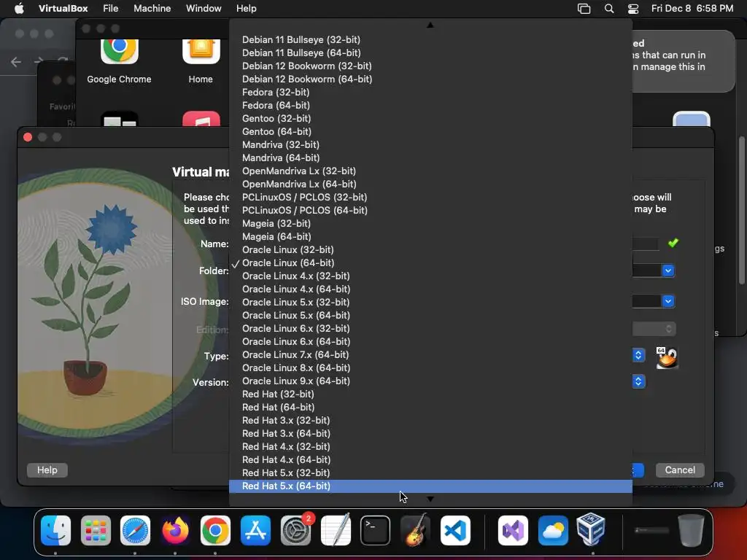
Task: Click the date and time in the menu bar
Action: [692, 9]
